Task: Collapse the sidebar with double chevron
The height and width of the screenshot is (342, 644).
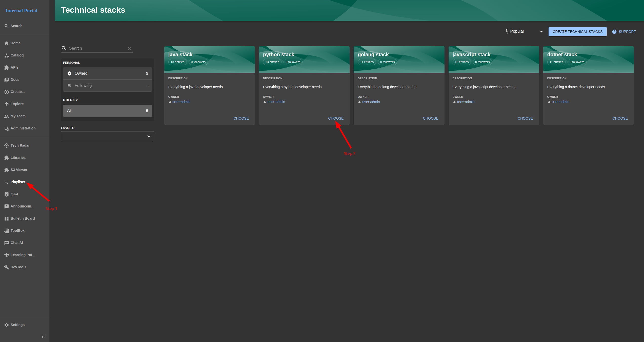Action: (43, 337)
